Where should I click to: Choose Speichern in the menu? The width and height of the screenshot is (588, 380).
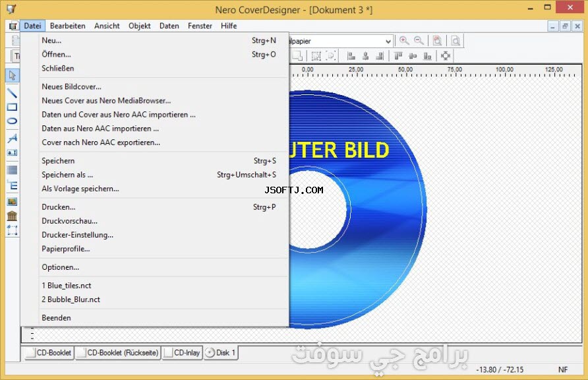coord(154,160)
